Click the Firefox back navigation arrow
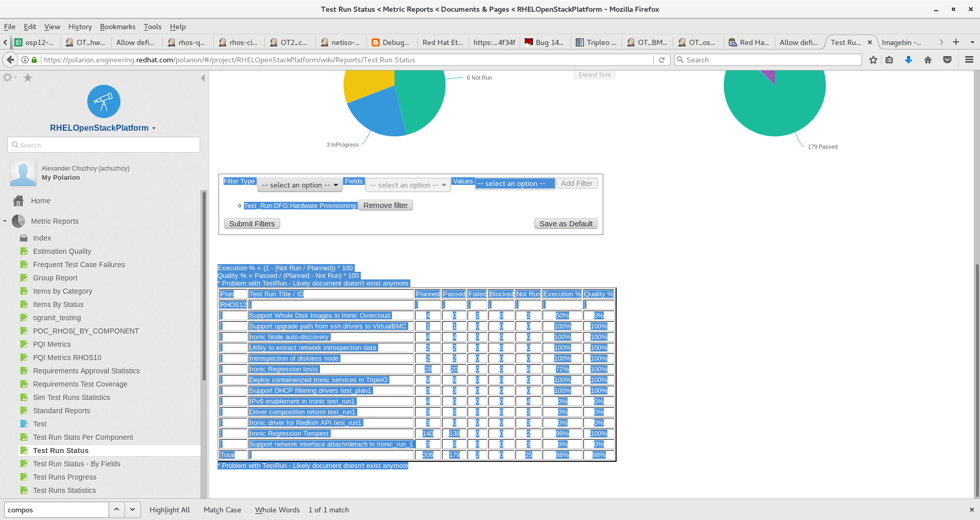This screenshot has width=980, height=520. (10, 60)
